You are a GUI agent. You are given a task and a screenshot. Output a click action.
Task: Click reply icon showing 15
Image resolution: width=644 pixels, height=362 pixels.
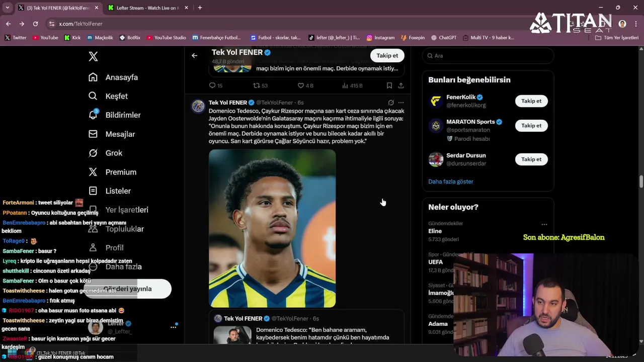[x=212, y=85]
